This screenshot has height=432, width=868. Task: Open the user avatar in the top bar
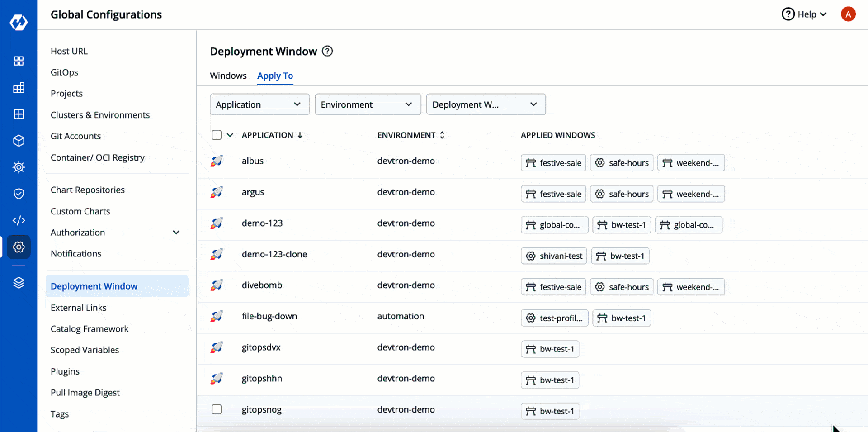pyautogui.click(x=848, y=14)
